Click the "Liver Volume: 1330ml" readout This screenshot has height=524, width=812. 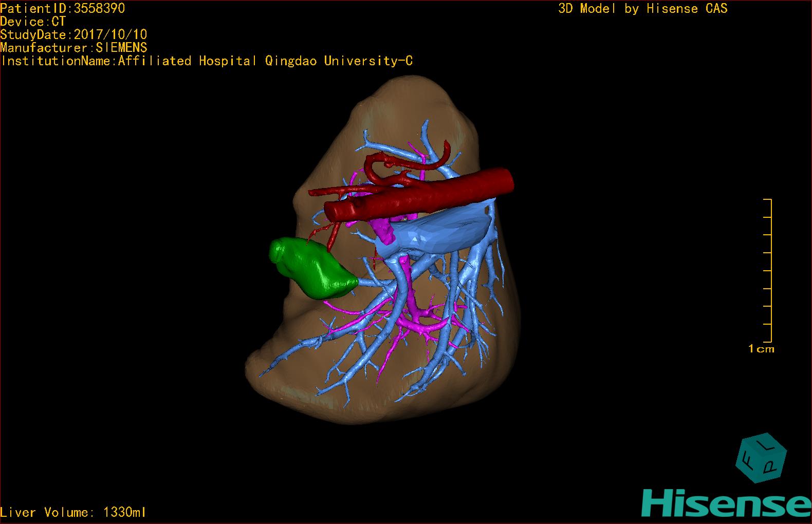[73, 512]
